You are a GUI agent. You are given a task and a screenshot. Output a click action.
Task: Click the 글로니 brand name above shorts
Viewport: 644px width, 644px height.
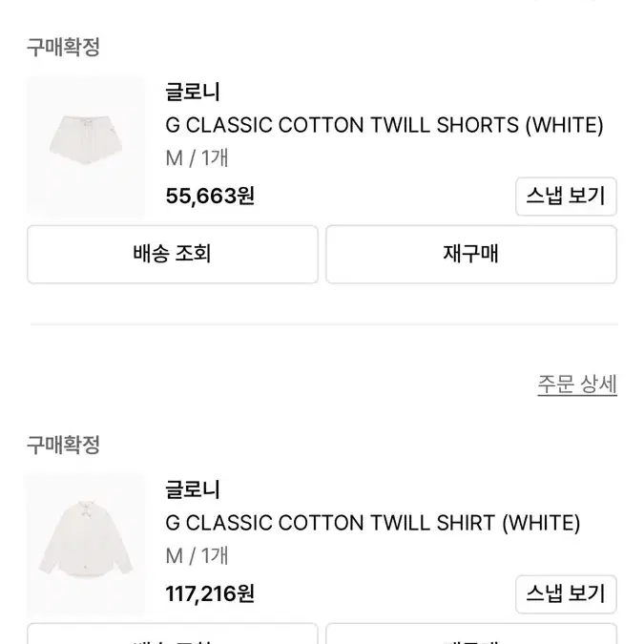[193, 92]
